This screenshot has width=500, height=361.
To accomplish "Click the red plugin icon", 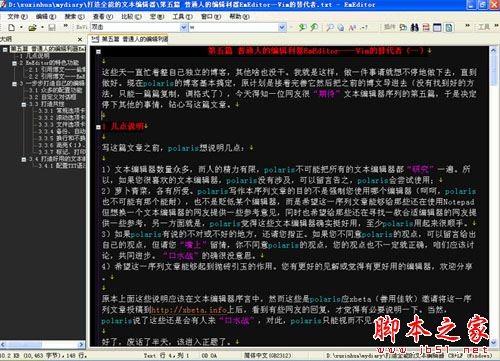I will [426, 27].
